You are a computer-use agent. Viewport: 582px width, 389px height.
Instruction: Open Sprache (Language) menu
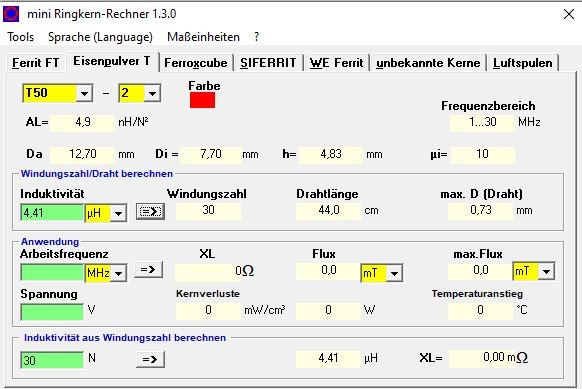coord(100,37)
